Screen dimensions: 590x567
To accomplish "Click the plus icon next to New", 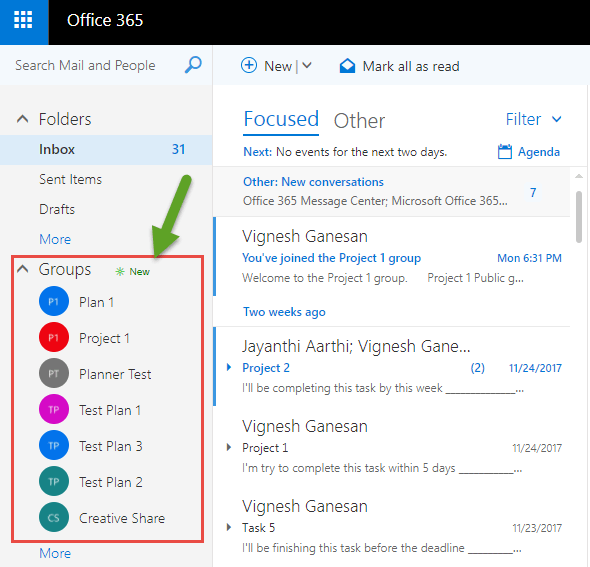I will (x=249, y=65).
